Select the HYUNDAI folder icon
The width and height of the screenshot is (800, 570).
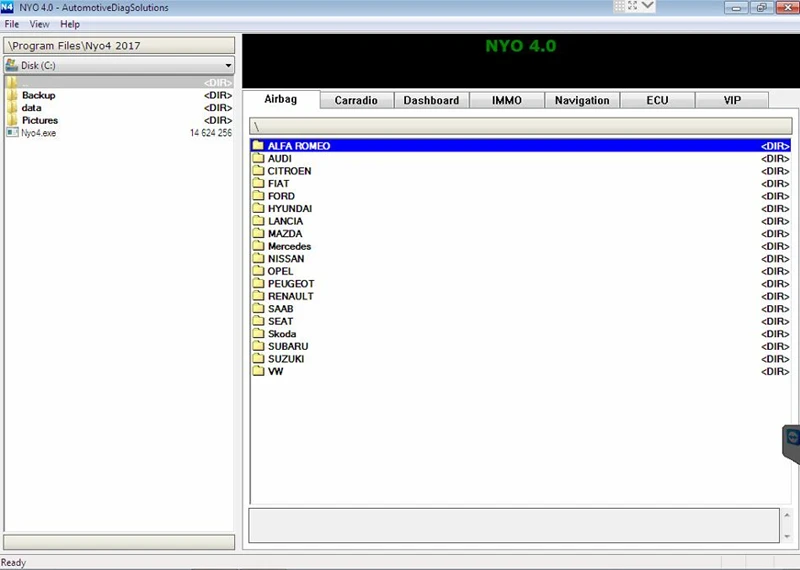pyautogui.click(x=258, y=208)
